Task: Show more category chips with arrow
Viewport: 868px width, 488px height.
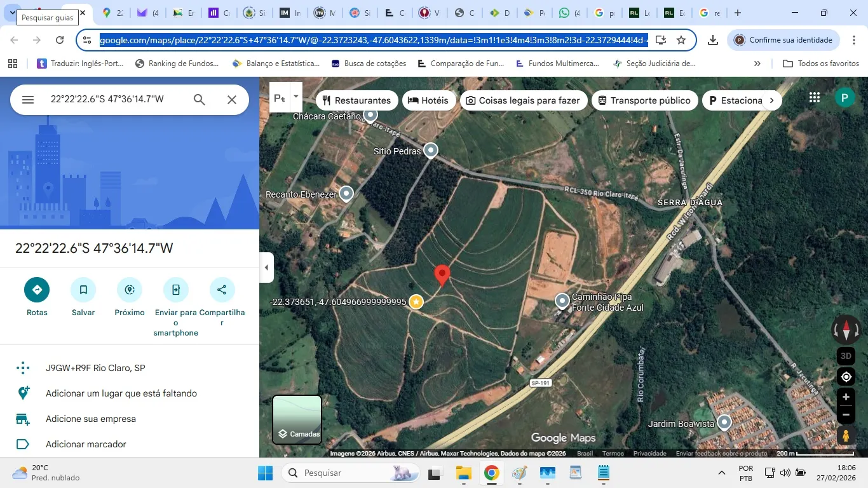Action: pyautogui.click(x=771, y=100)
